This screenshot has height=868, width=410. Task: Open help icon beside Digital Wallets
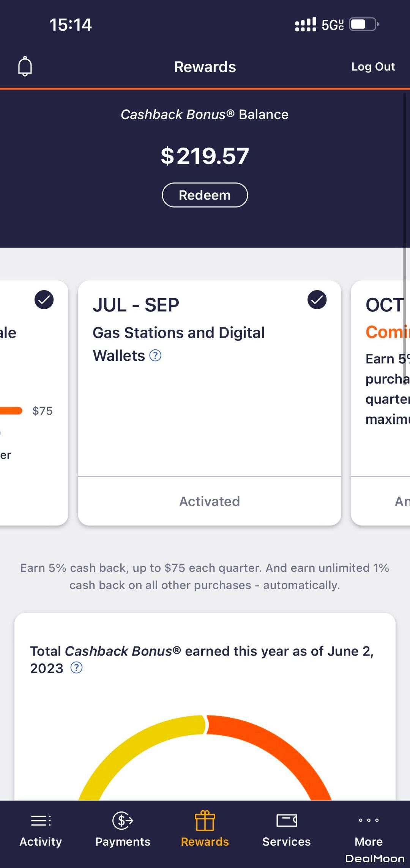tap(155, 355)
